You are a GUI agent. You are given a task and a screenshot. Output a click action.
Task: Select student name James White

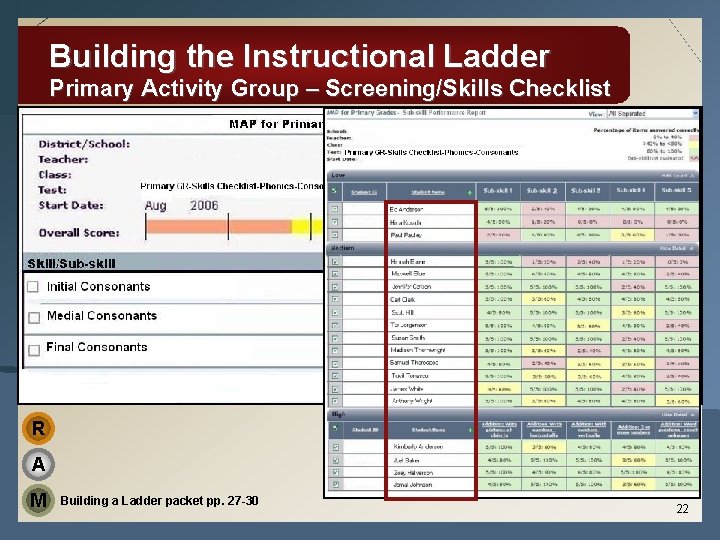406,389
